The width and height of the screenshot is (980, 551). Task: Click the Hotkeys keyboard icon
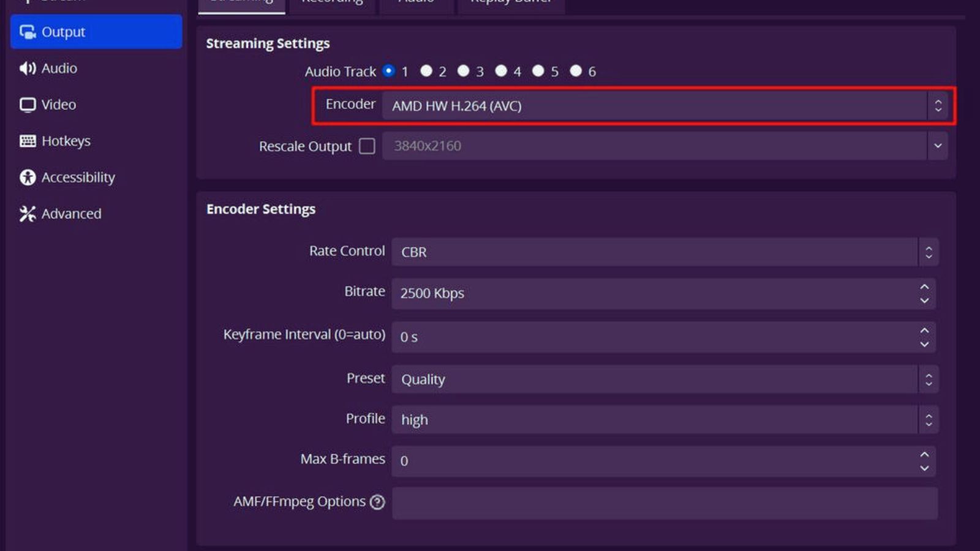tap(28, 141)
